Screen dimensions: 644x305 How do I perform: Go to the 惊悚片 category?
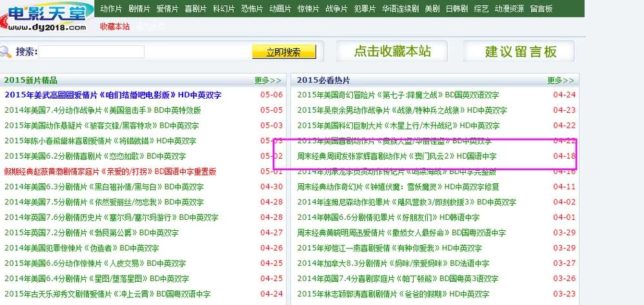coord(308,8)
